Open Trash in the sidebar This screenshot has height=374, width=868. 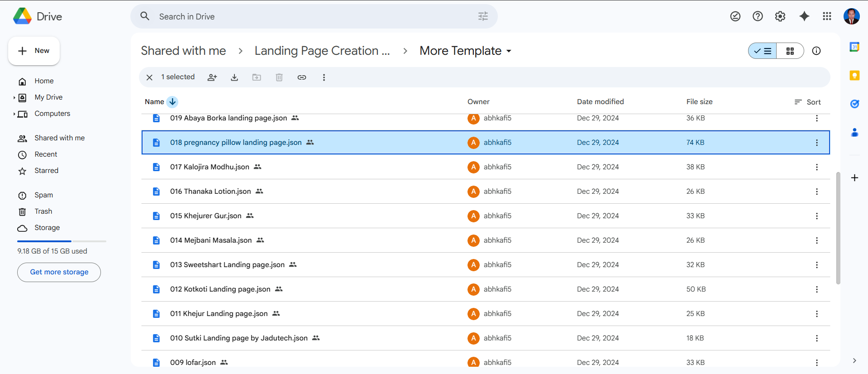[43, 211]
